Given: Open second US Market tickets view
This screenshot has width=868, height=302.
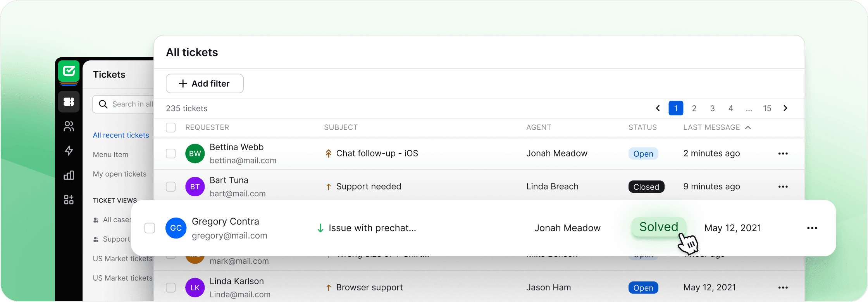Looking at the screenshot, I should pos(123,278).
